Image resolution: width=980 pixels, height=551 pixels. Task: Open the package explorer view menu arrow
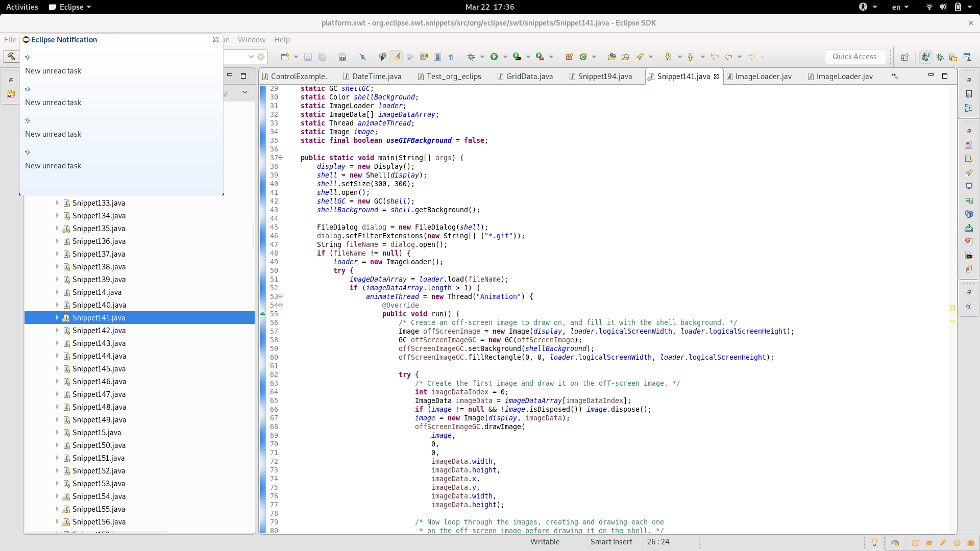click(x=245, y=92)
